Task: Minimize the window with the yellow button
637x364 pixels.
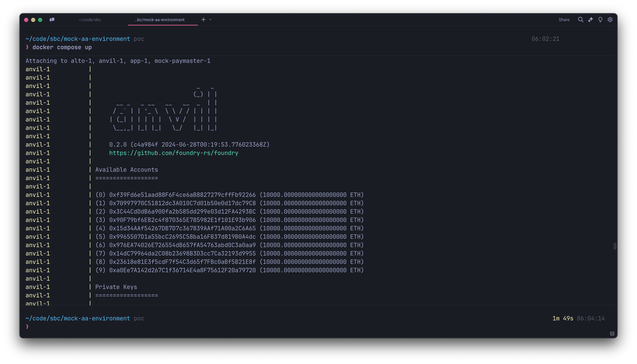Action: [x=33, y=20]
